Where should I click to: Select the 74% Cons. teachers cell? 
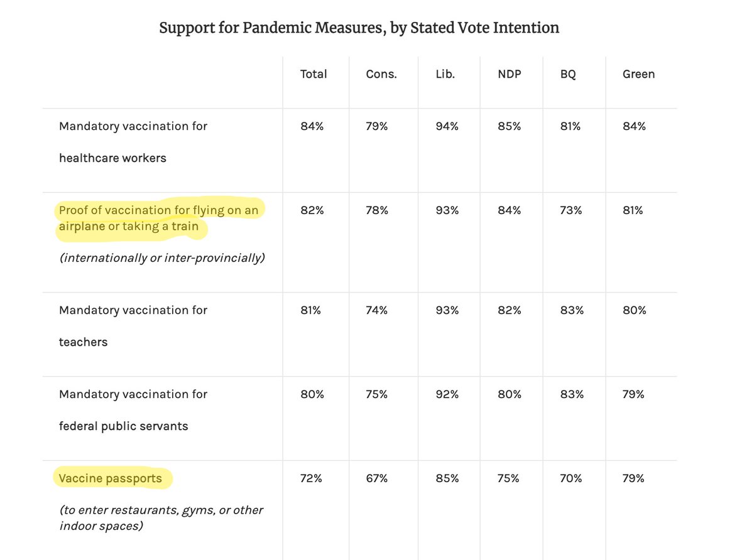point(377,310)
